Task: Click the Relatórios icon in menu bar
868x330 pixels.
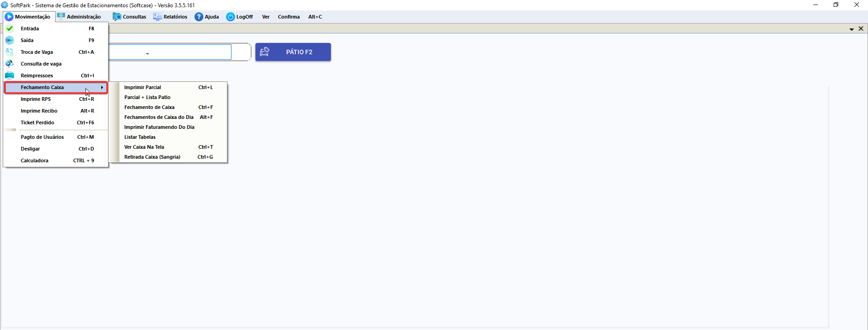Action: (x=157, y=17)
